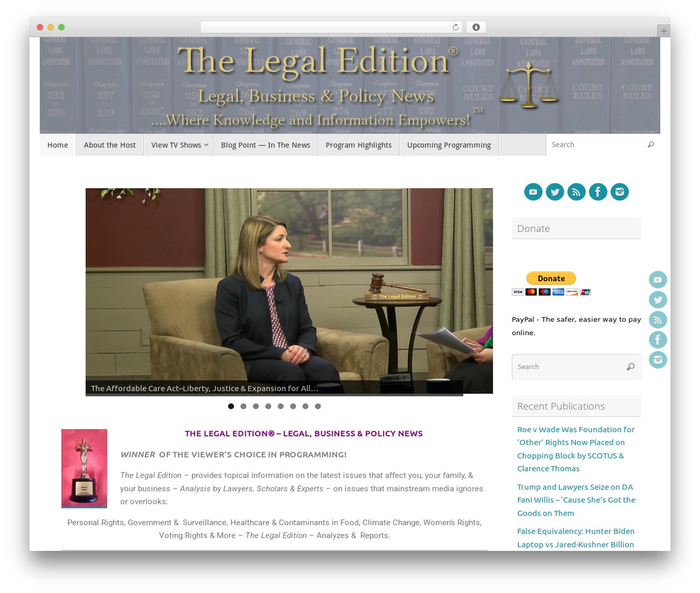
Task: Open the Upcoming Programming menu item
Action: [449, 145]
